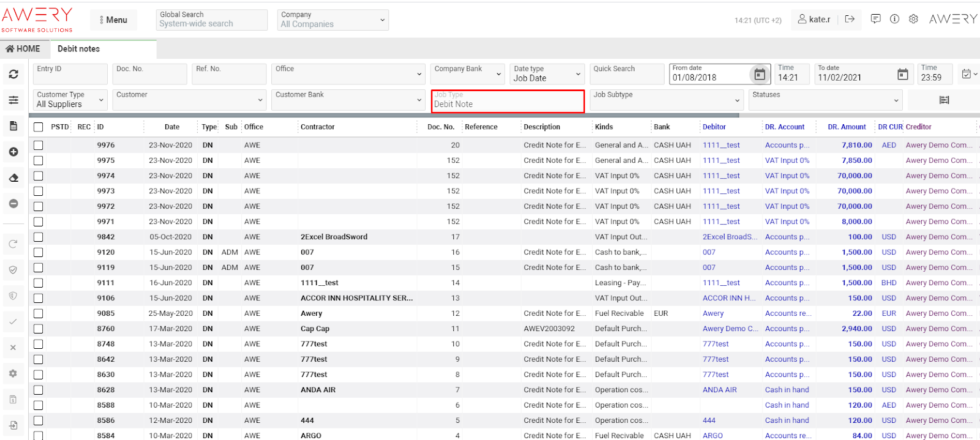This screenshot has width=980, height=440.
Task: Select the checkbox for entry 9842
Action: point(39,237)
